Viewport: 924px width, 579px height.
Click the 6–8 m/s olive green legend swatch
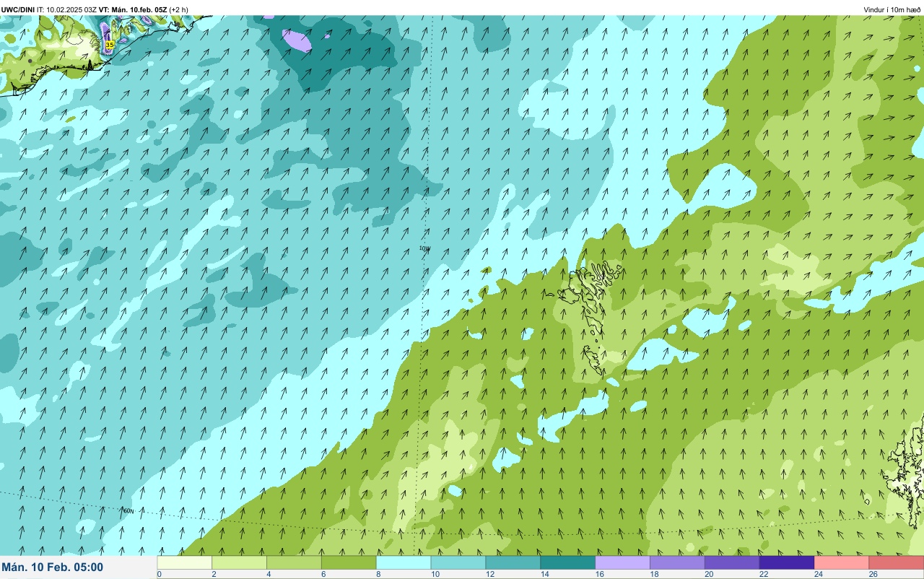(x=349, y=562)
